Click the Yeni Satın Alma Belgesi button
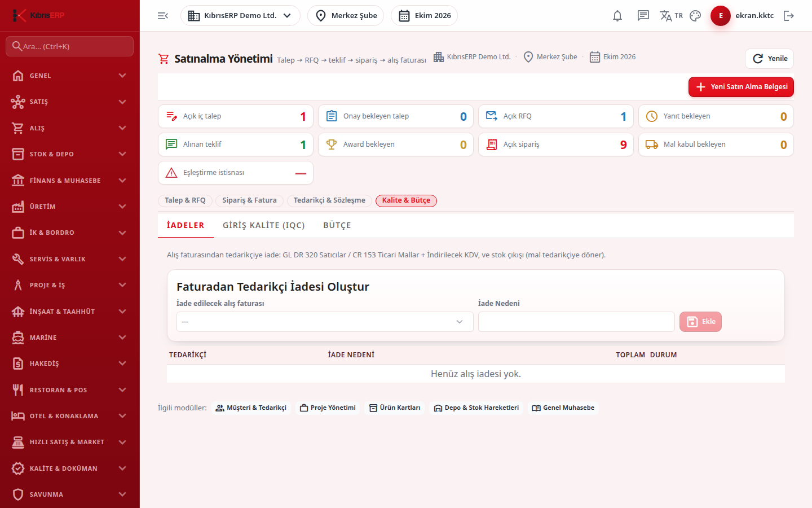The image size is (812, 508). (741, 87)
